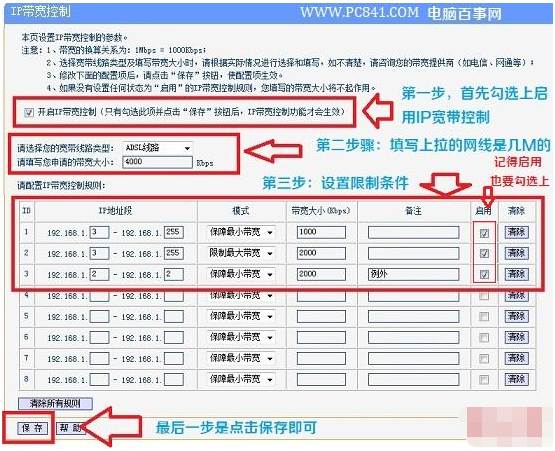Viewport: 555px width, 451px height.
Task: Click the rule 3 remark field with 例外
Action: click(413, 274)
